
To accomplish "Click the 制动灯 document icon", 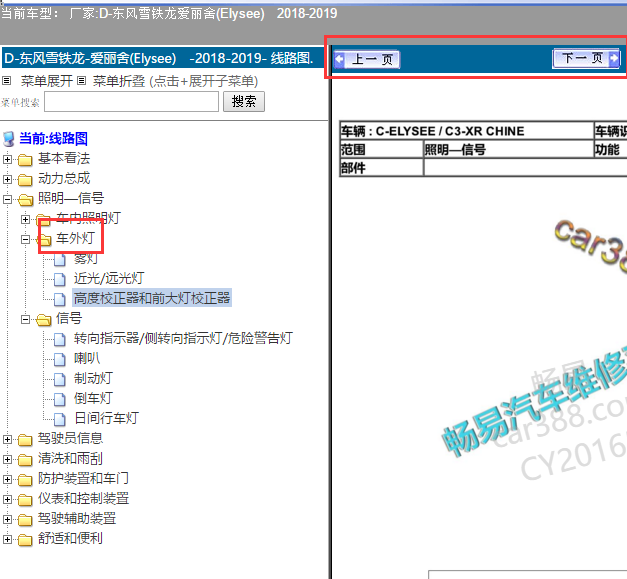I will coord(60,379).
